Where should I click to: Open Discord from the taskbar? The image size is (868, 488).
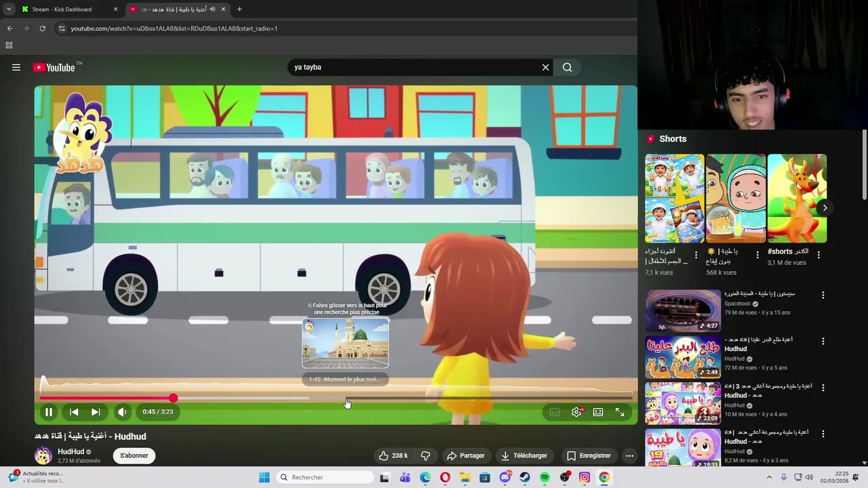tap(505, 477)
